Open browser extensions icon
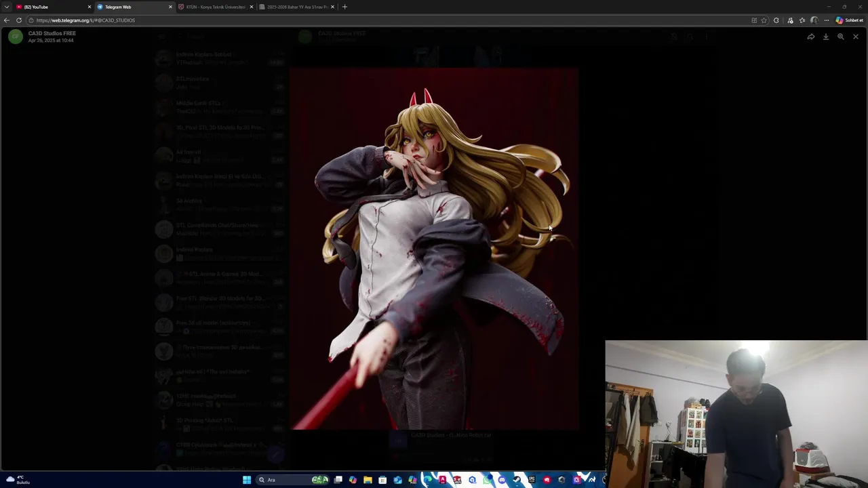The height and width of the screenshot is (488, 868). pos(776,20)
